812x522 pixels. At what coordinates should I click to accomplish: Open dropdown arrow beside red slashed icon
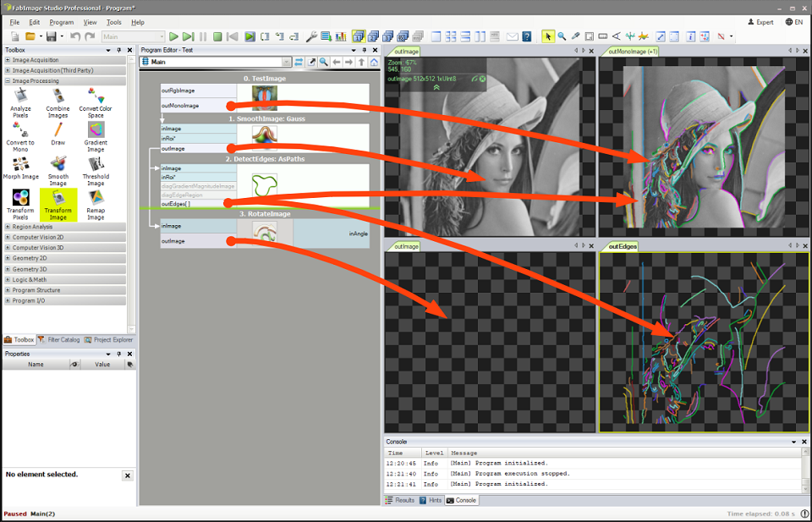coord(731,36)
